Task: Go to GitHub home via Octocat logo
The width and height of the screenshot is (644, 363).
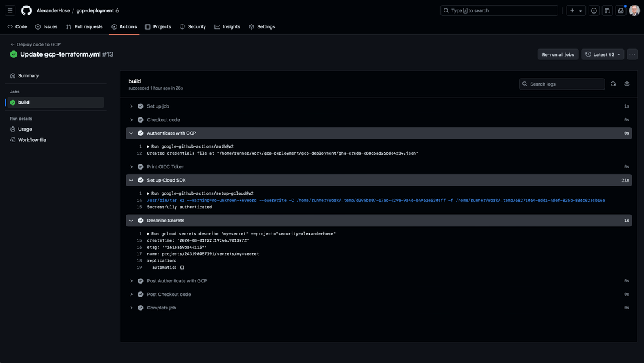Action: point(26,11)
